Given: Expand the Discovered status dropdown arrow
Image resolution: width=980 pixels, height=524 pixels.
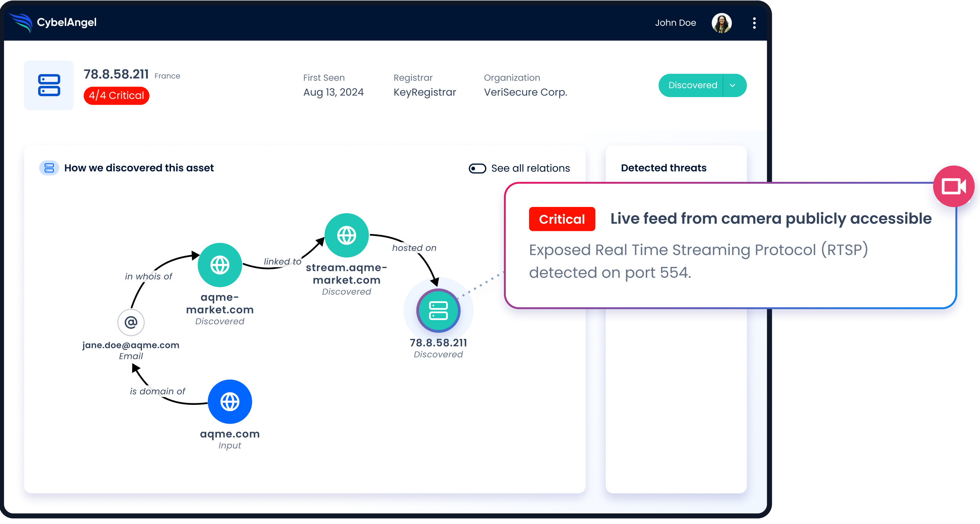Looking at the screenshot, I should [733, 85].
